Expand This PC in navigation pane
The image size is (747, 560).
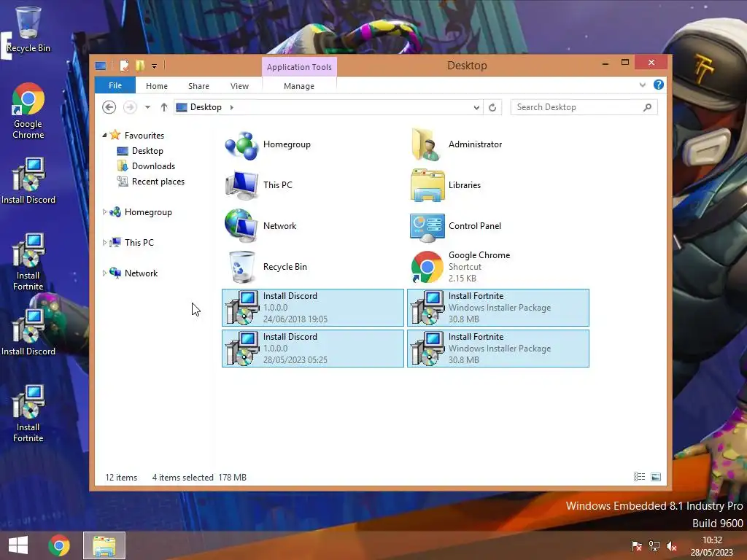(x=104, y=242)
